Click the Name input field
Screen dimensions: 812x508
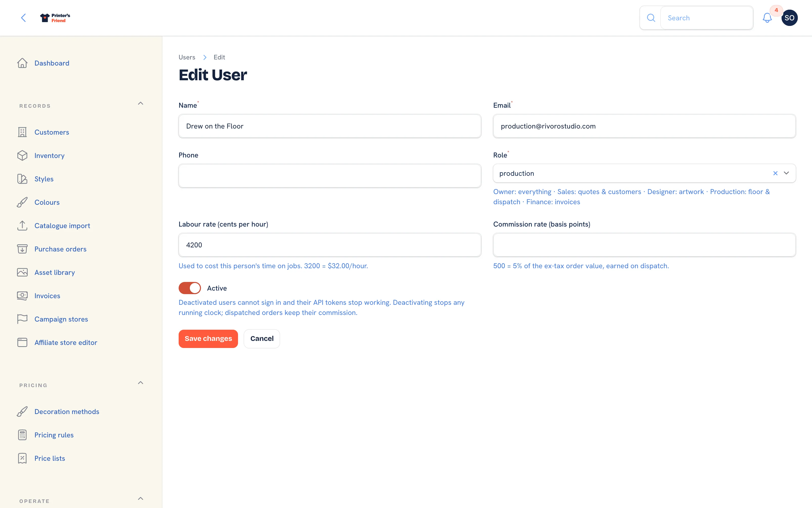point(330,126)
